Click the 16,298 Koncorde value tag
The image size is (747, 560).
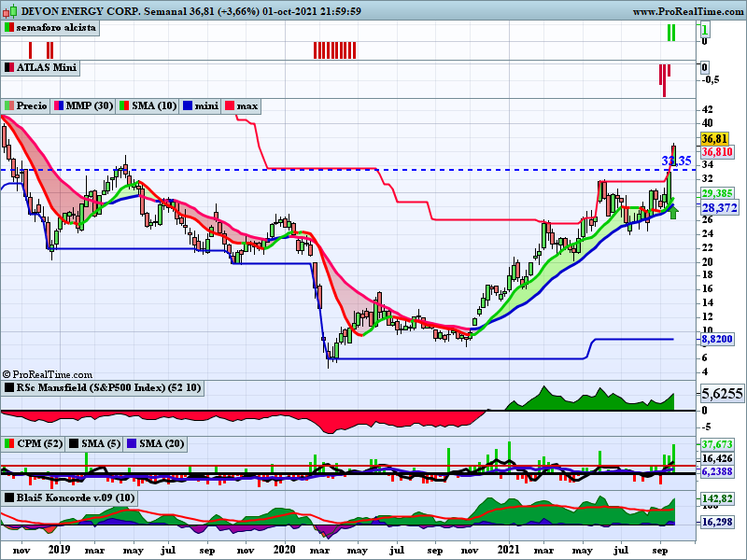(717, 522)
